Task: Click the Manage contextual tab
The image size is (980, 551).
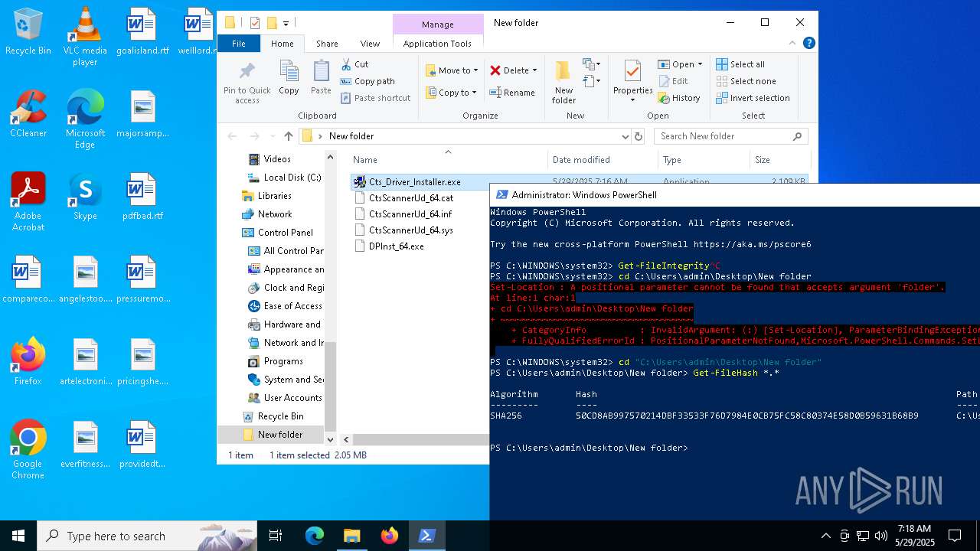Action: click(x=437, y=24)
